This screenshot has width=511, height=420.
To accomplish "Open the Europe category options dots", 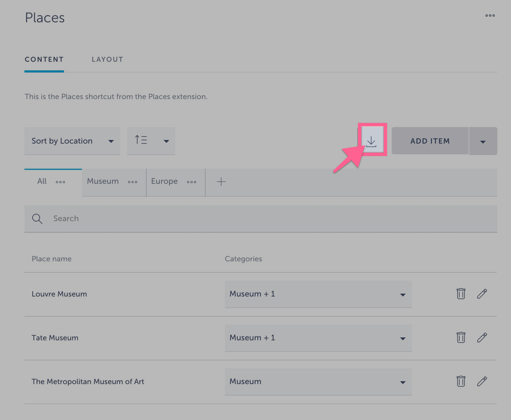I will 192,182.
